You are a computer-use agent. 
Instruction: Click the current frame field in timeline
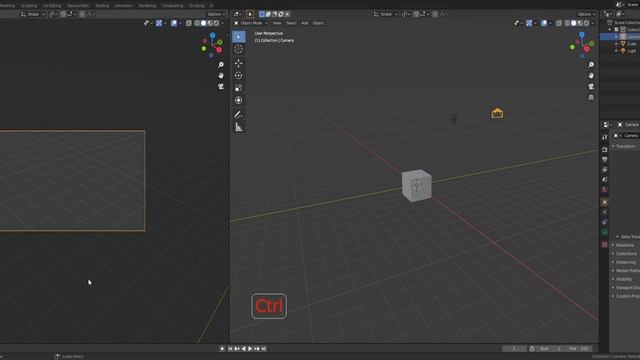point(514,349)
